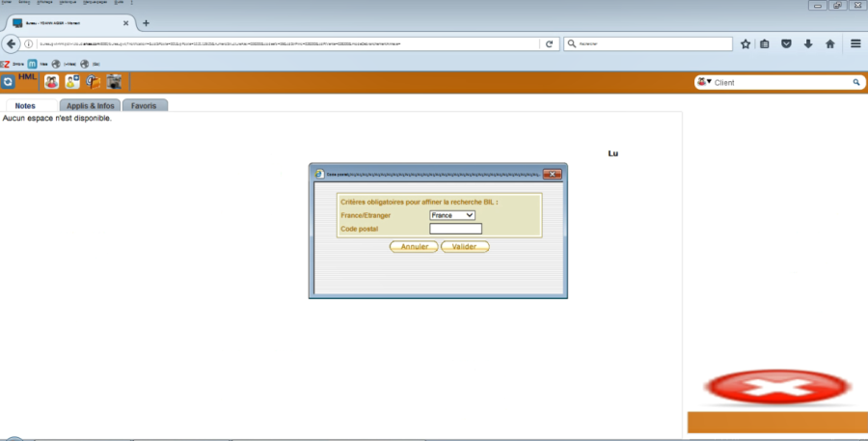The width and height of the screenshot is (868, 441).
Task: Click the browser home icon
Action: click(x=829, y=43)
